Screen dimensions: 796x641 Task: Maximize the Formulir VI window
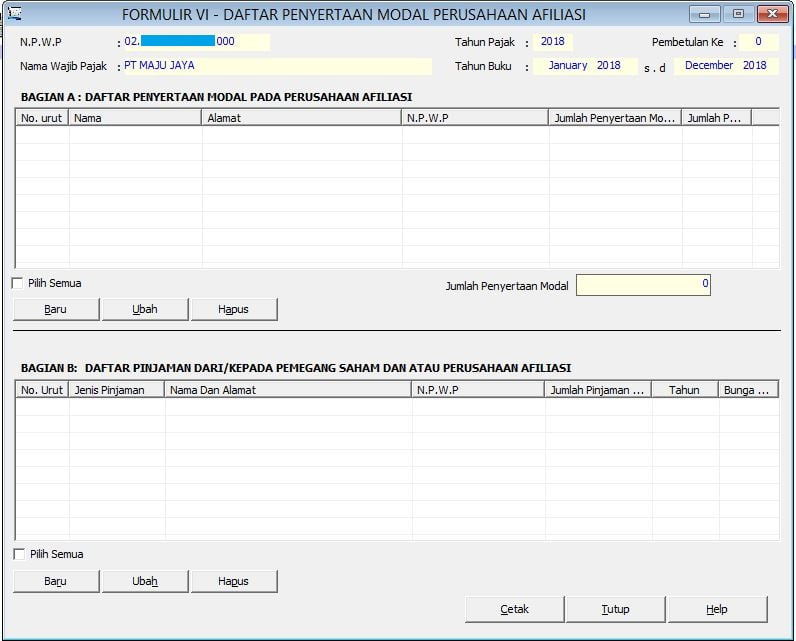[739, 14]
